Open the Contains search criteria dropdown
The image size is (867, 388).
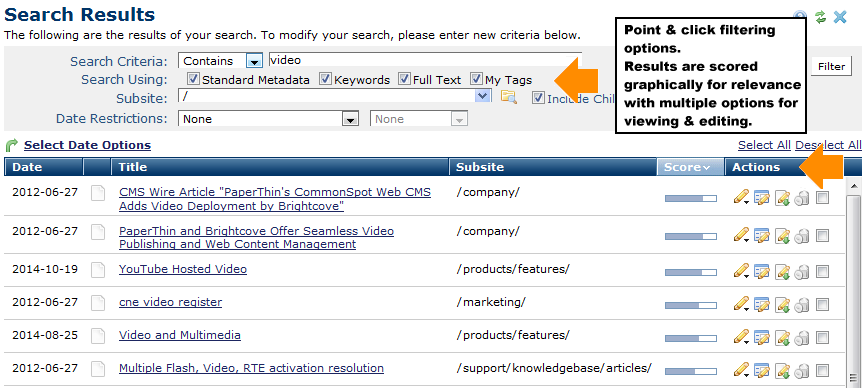254,61
